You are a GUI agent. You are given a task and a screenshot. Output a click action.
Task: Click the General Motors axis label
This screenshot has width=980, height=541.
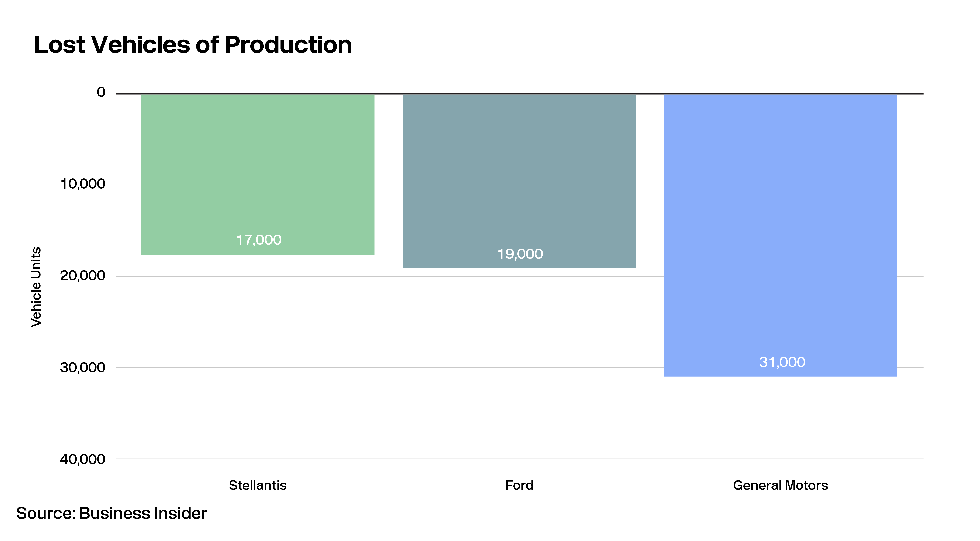(780, 486)
